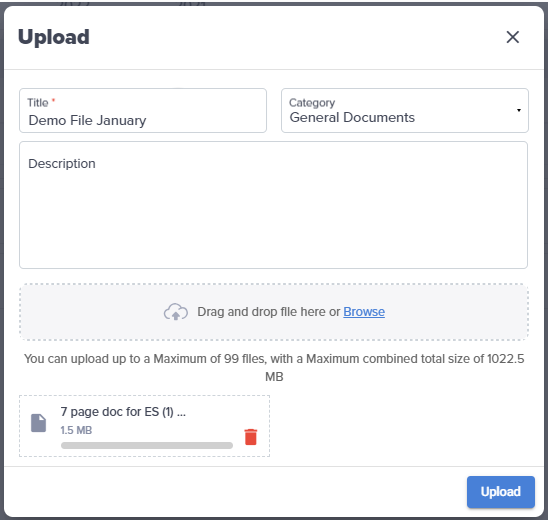Delete the uploaded file with trash icon
The image size is (548, 520).
point(251,437)
